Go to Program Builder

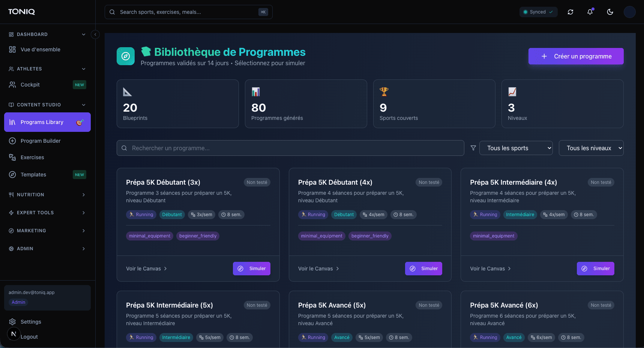[x=47, y=141]
